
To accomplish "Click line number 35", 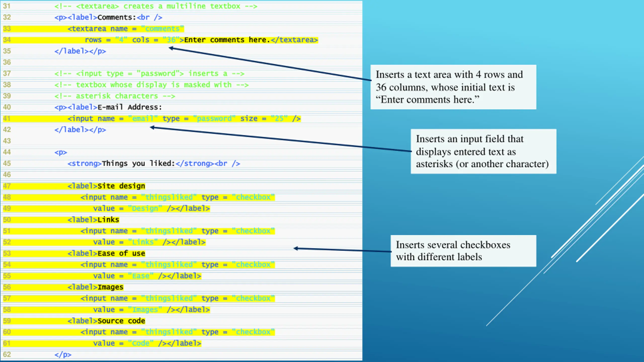I will coord(7,51).
